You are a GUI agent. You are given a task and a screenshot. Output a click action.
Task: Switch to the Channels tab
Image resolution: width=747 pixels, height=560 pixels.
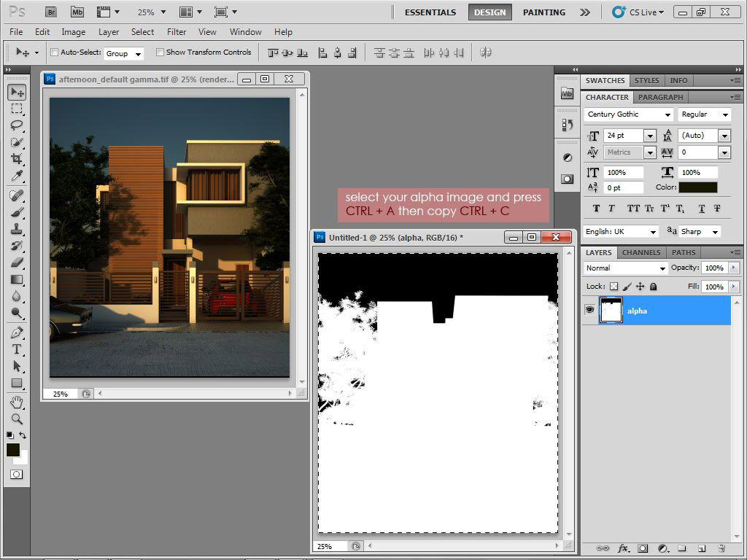point(640,252)
